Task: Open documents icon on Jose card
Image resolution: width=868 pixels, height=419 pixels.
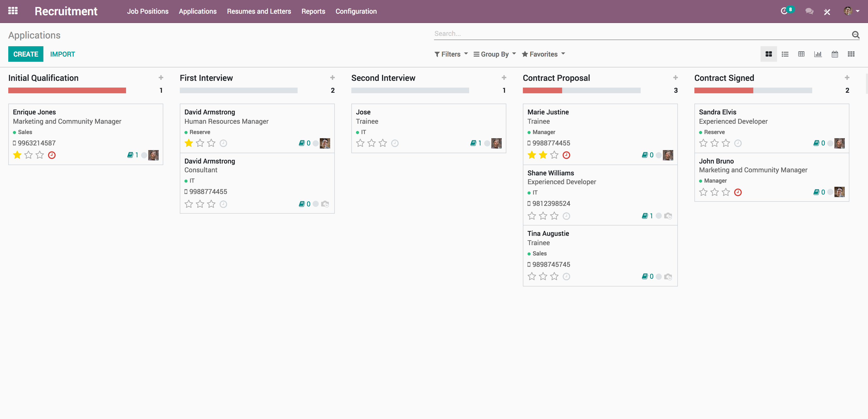Action: [473, 143]
